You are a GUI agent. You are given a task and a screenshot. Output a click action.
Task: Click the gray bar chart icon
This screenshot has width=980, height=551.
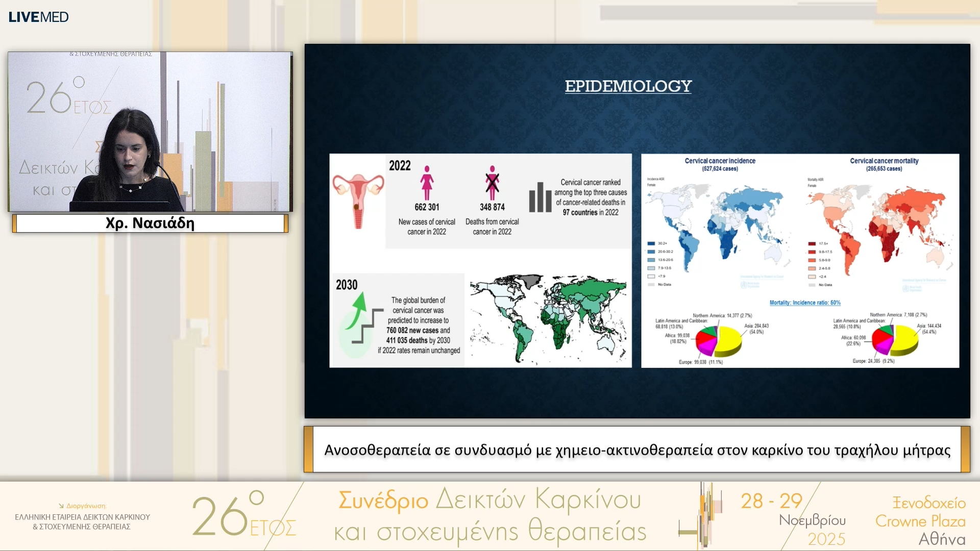coord(540,196)
